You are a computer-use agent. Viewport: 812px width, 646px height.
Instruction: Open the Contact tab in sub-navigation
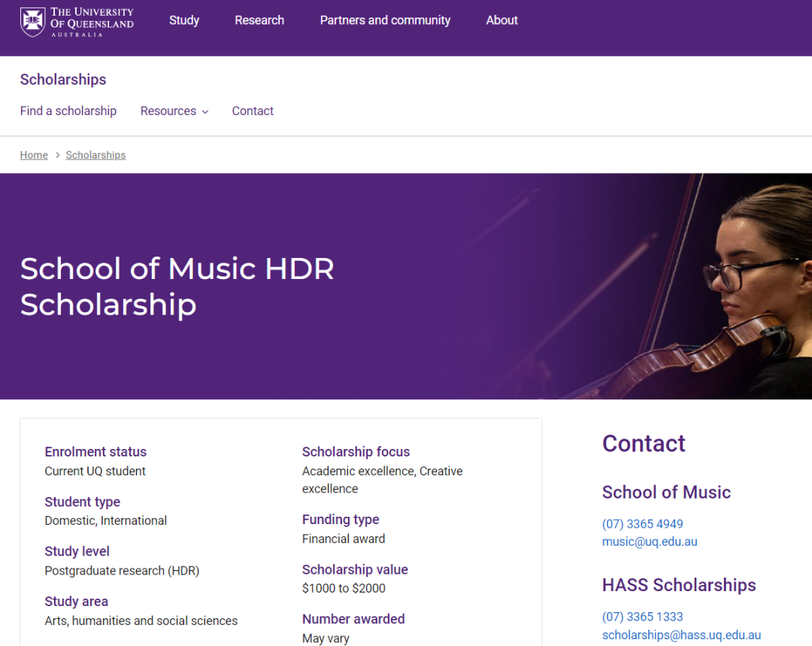click(x=253, y=111)
